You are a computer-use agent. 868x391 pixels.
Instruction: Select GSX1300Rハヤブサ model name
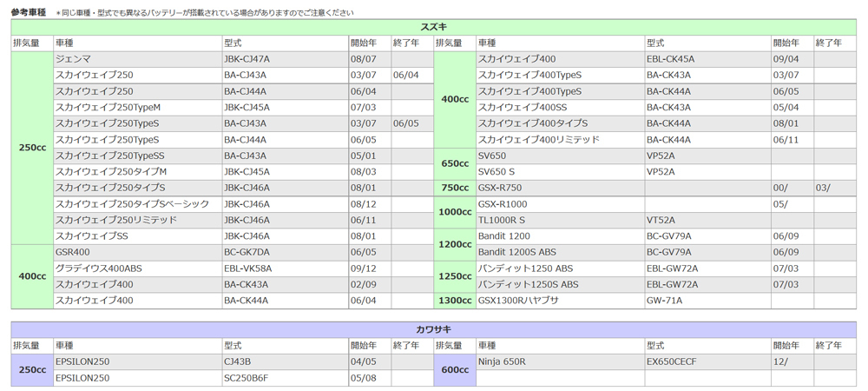tap(519, 302)
